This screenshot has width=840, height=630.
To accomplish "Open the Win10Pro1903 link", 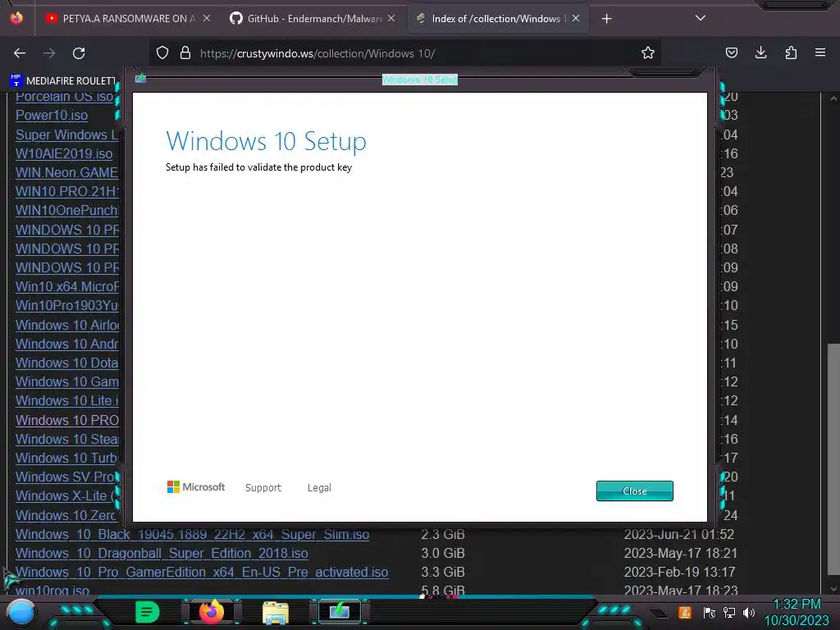I will [67, 305].
